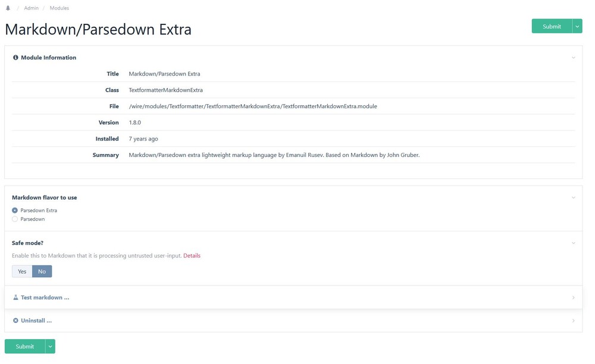Open the Safe mode Details link

tap(192, 256)
